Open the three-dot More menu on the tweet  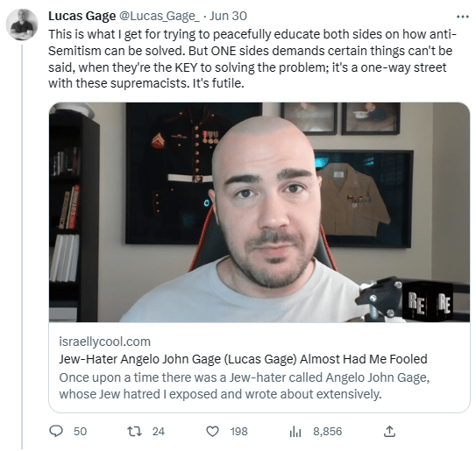tap(462, 17)
